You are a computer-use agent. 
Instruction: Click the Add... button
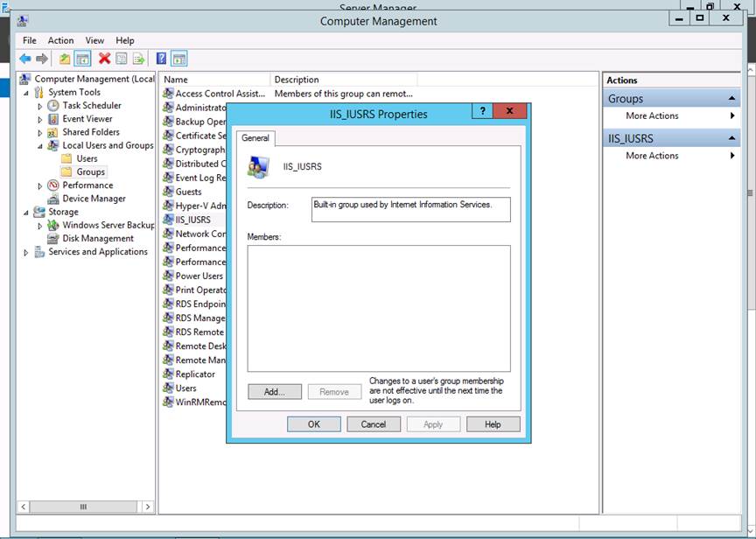coord(274,392)
